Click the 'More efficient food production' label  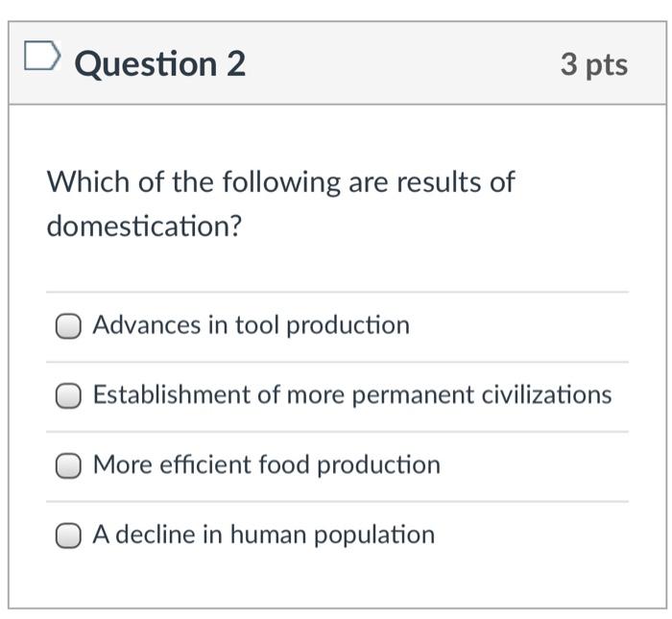coord(266,465)
